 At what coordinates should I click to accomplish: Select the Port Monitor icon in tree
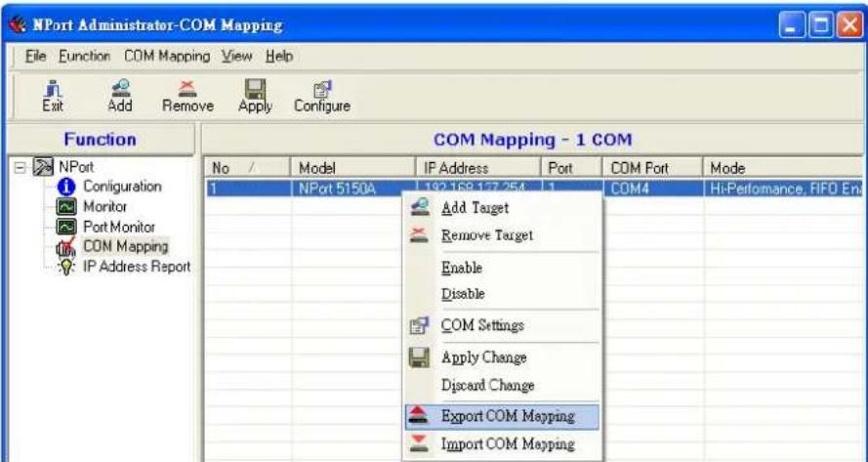[x=65, y=228]
